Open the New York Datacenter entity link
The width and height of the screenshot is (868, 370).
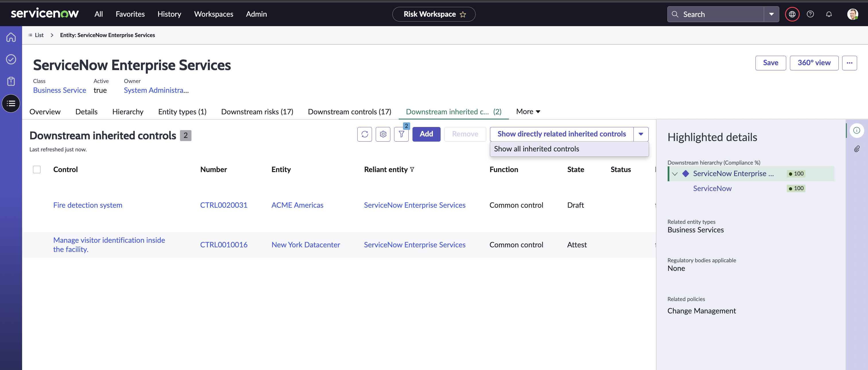click(306, 244)
